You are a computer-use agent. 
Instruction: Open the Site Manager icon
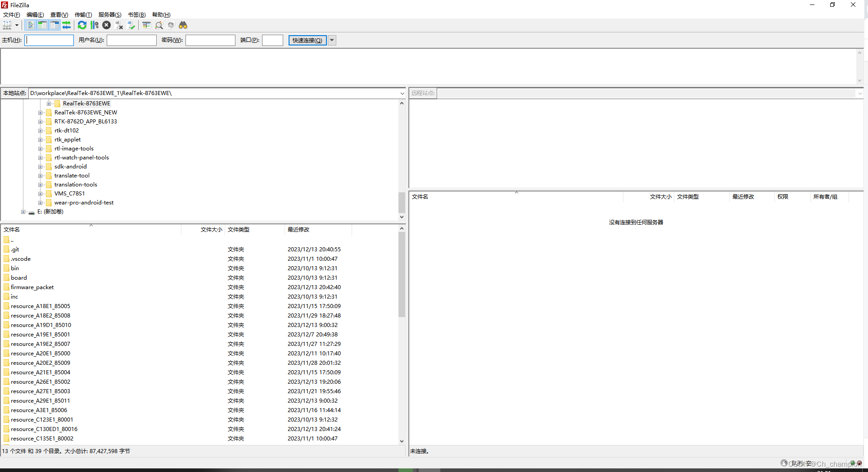coord(7,25)
